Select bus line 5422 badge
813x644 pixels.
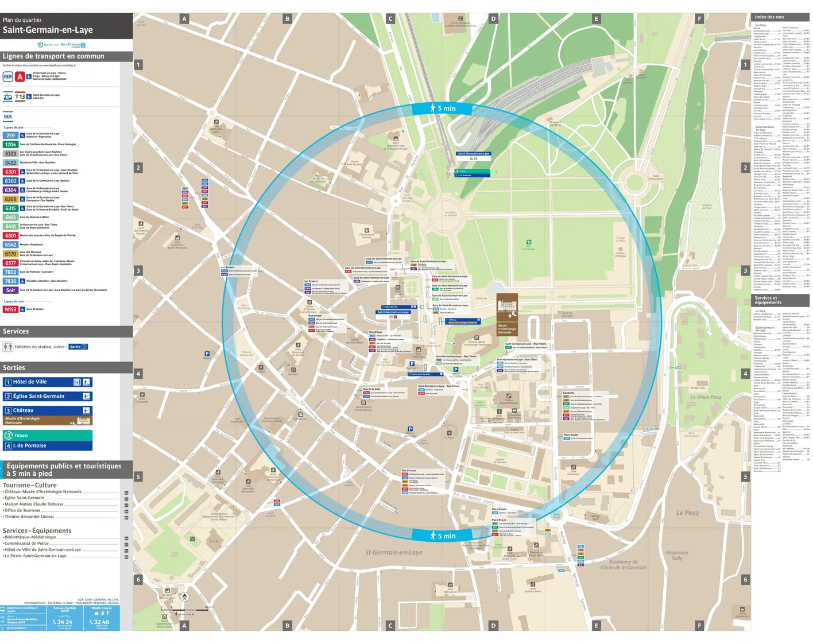(x=11, y=162)
